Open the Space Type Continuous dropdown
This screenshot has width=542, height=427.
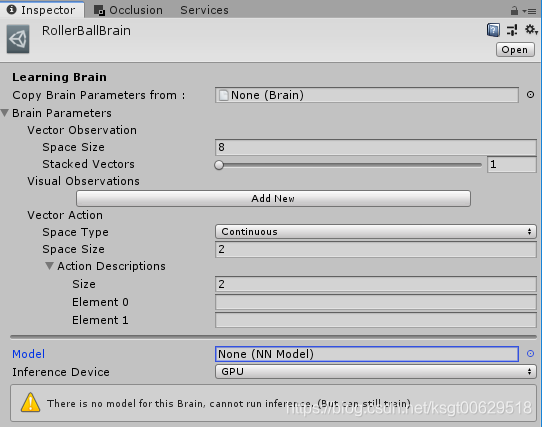coord(376,232)
